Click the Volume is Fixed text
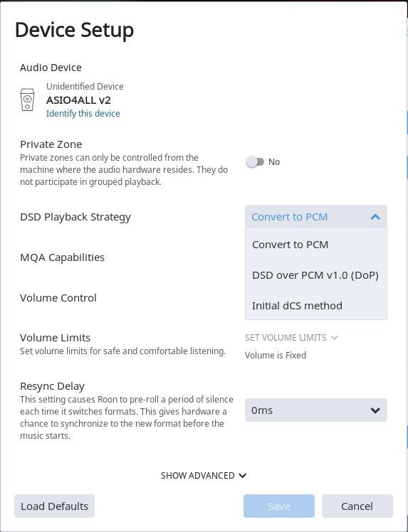Screen dimensions: 408x532 [276, 355]
